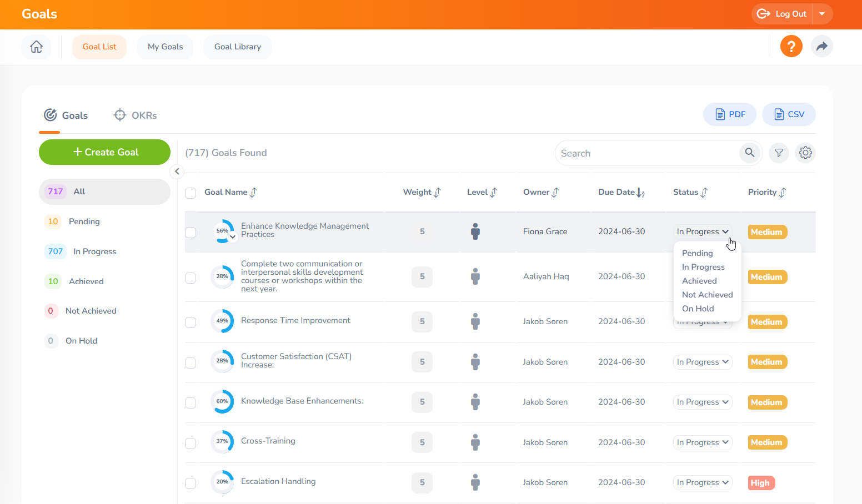Open status dropdown for Enhance Knowledge Management

click(703, 231)
